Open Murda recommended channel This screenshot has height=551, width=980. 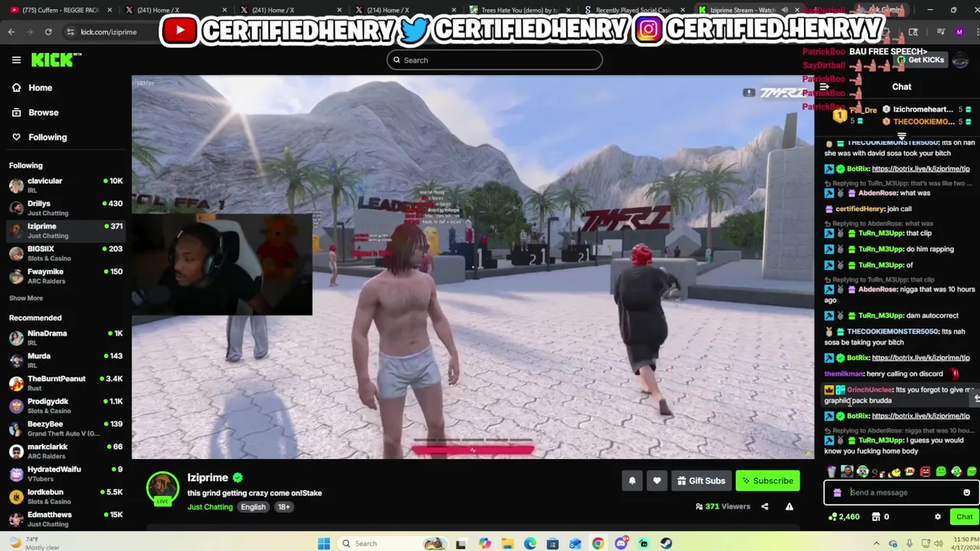click(x=66, y=360)
